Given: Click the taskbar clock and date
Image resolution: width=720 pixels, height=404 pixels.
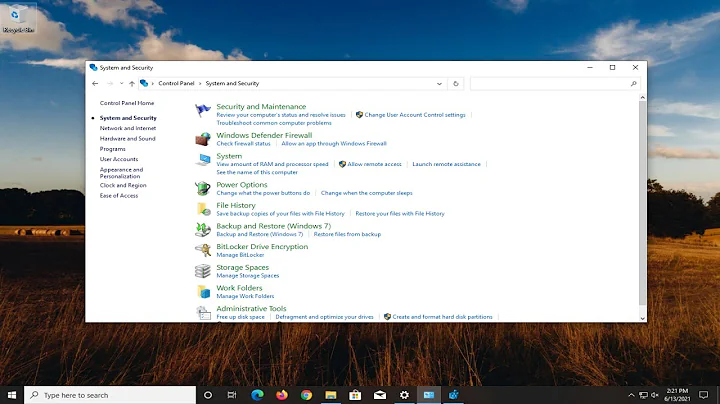Looking at the screenshot, I should point(677,395).
